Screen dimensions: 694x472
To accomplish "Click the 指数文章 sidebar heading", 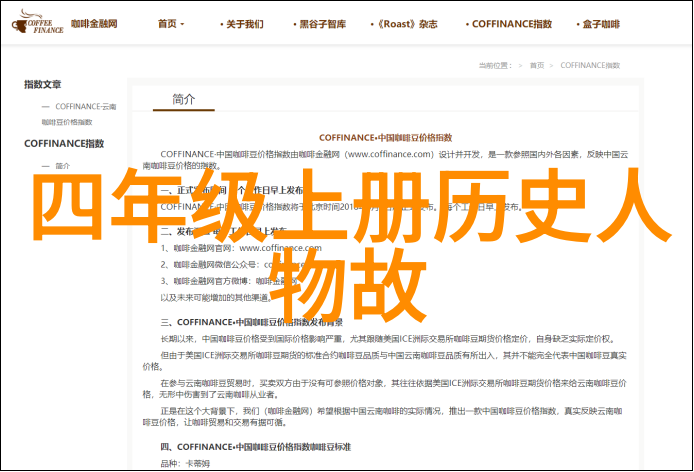I will click(x=42, y=84).
